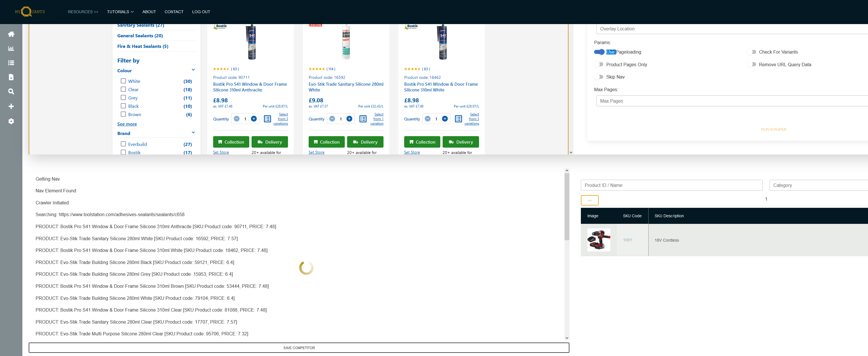Open General Sealants category
868x356 pixels.
tap(140, 36)
